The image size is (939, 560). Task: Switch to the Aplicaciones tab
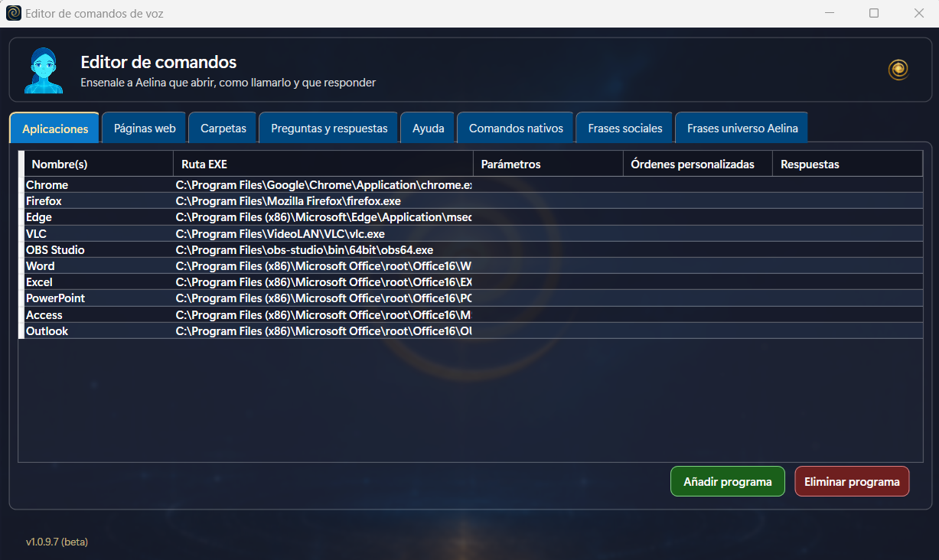(55, 129)
